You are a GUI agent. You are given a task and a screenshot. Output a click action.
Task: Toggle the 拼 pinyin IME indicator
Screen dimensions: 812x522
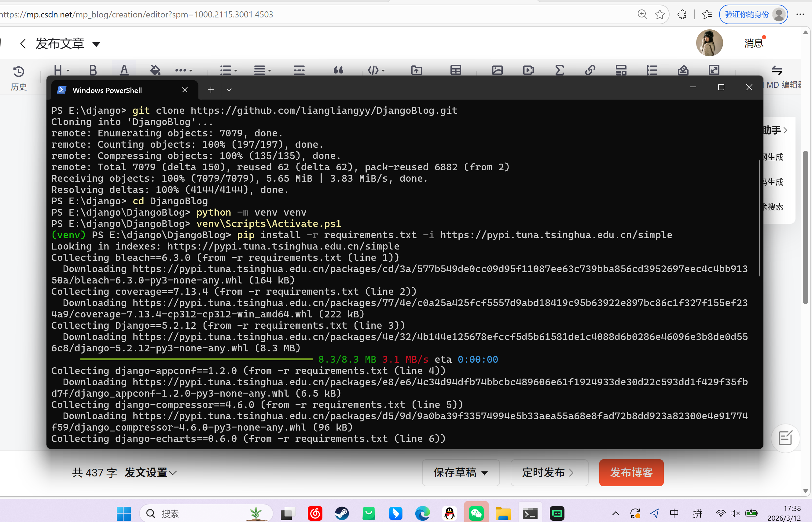pyautogui.click(x=697, y=513)
